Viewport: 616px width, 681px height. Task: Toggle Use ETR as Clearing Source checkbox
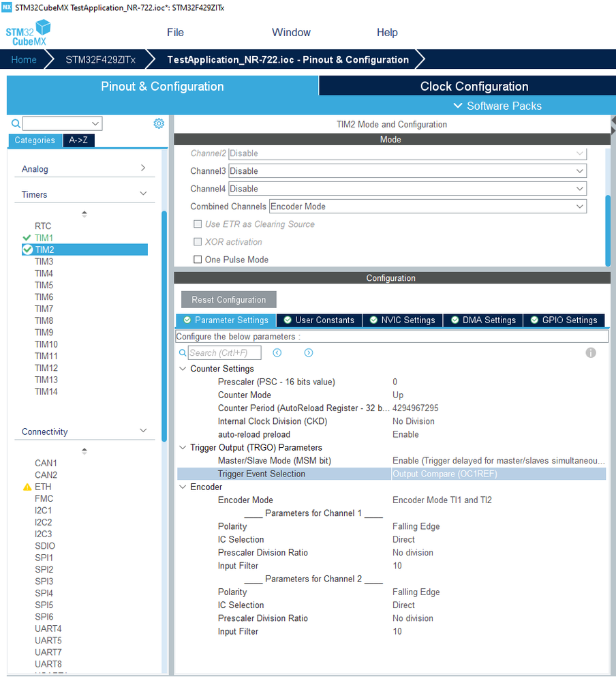(x=198, y=224)
